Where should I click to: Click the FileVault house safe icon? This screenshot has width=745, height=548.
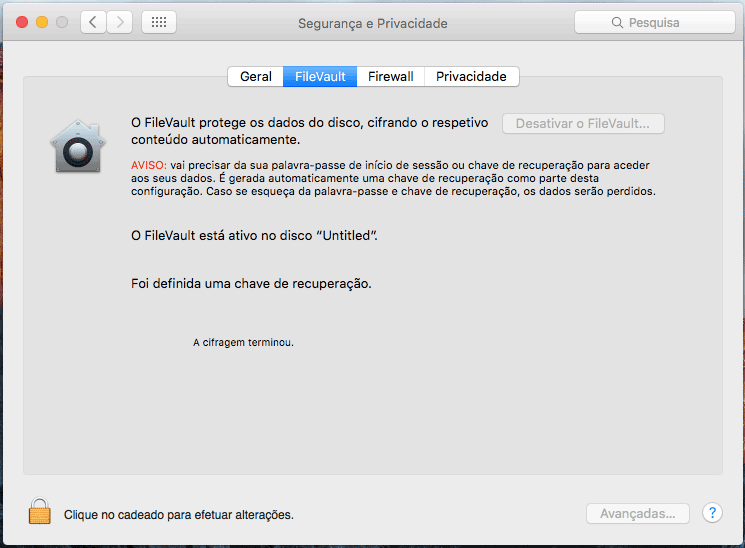pyautogui.click(x=78, y=146)
